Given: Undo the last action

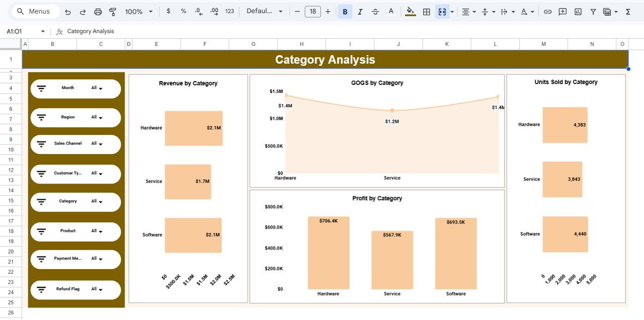Looking at the screenshot, I should point(68,11).
